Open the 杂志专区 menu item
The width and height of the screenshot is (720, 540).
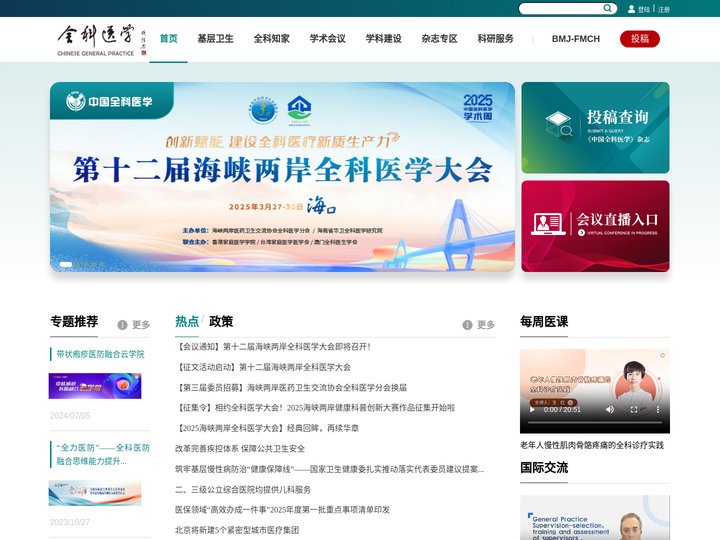tap(439, 39)
